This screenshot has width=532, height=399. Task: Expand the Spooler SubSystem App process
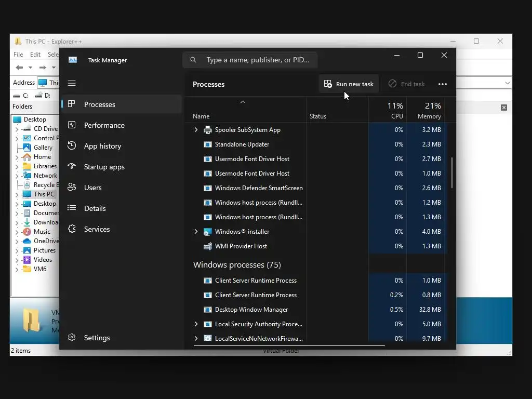point(196,129)
